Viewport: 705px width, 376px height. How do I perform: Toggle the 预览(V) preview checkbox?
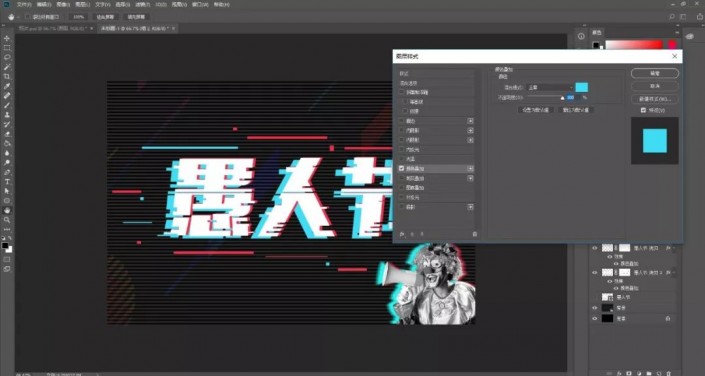click(x=643, y=110)
